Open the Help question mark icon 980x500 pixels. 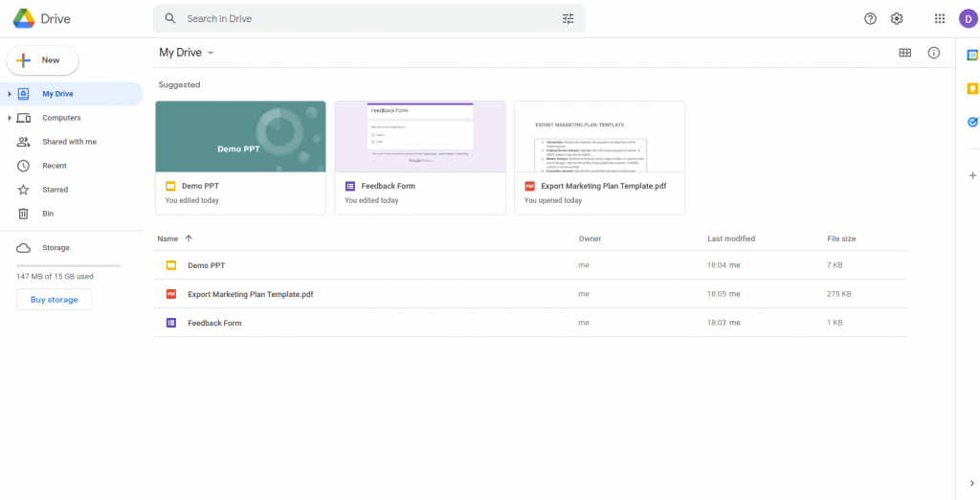click(x=870, y=18)
